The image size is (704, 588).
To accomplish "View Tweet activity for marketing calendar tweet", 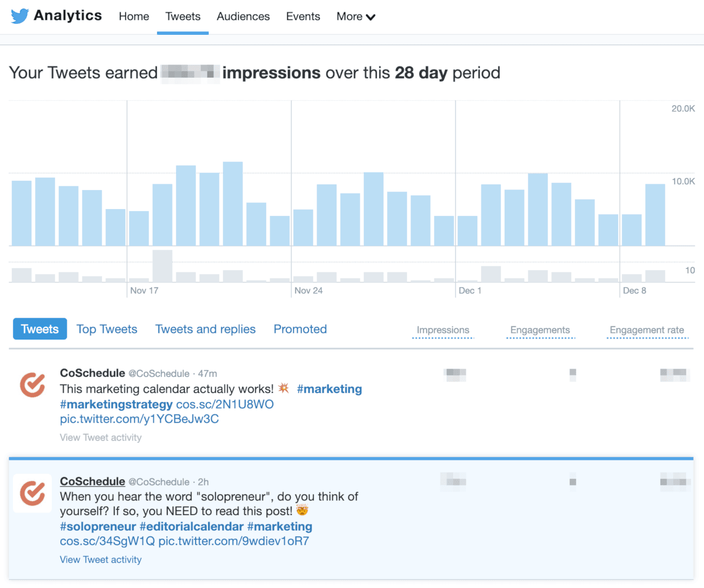I will pos(100,437).
